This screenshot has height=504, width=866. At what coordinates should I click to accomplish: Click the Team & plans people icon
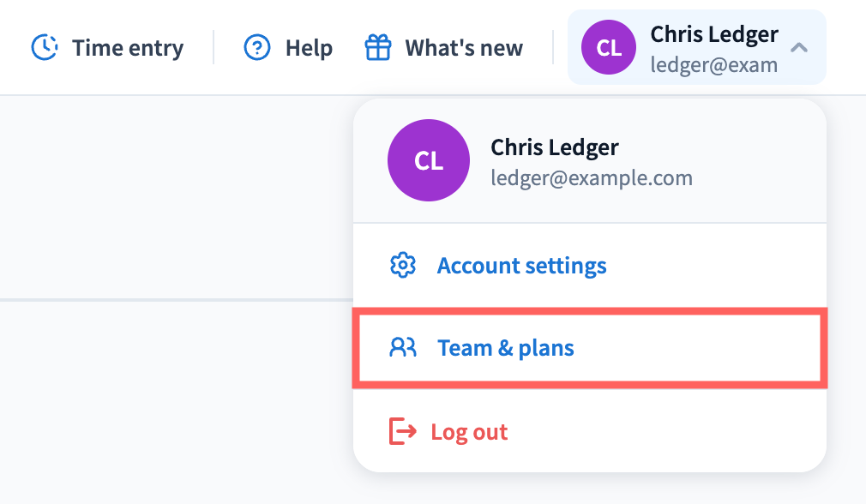point(402,347)
